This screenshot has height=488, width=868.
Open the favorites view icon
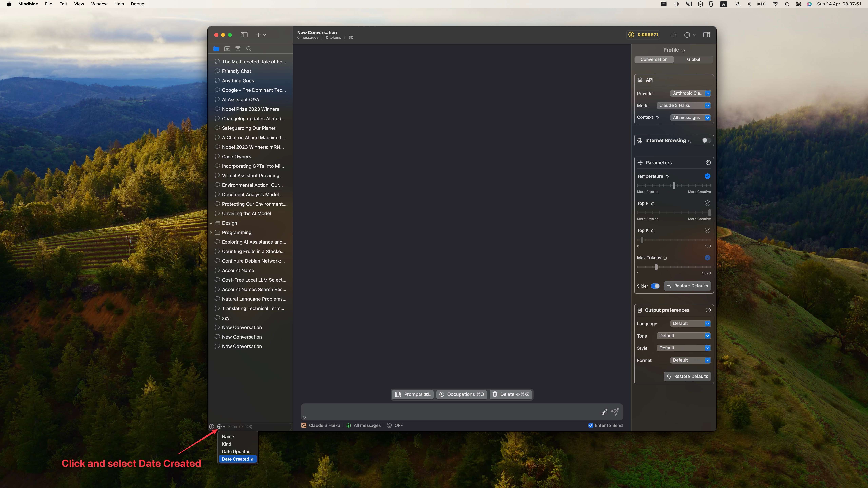[227, 48]
